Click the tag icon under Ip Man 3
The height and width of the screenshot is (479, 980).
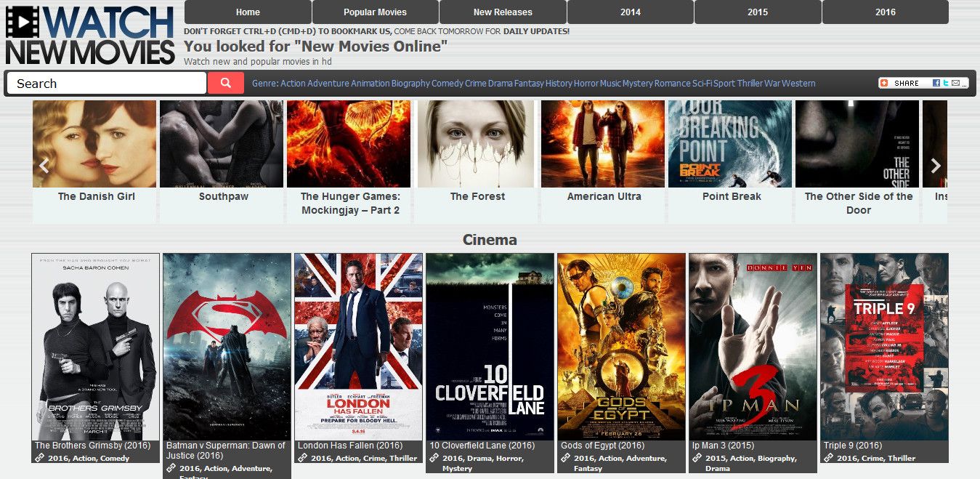pyautogui.click(x=697, y=459)
